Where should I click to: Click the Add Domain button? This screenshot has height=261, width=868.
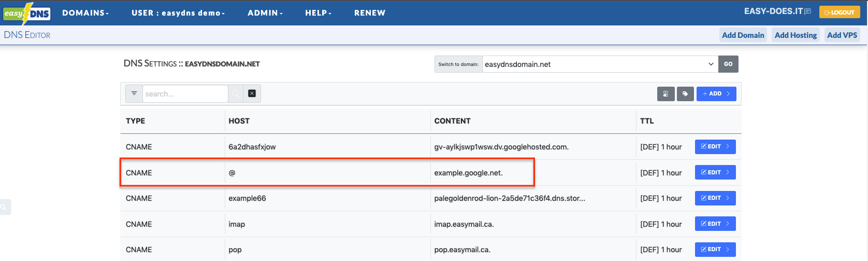(x=743, y=35)
